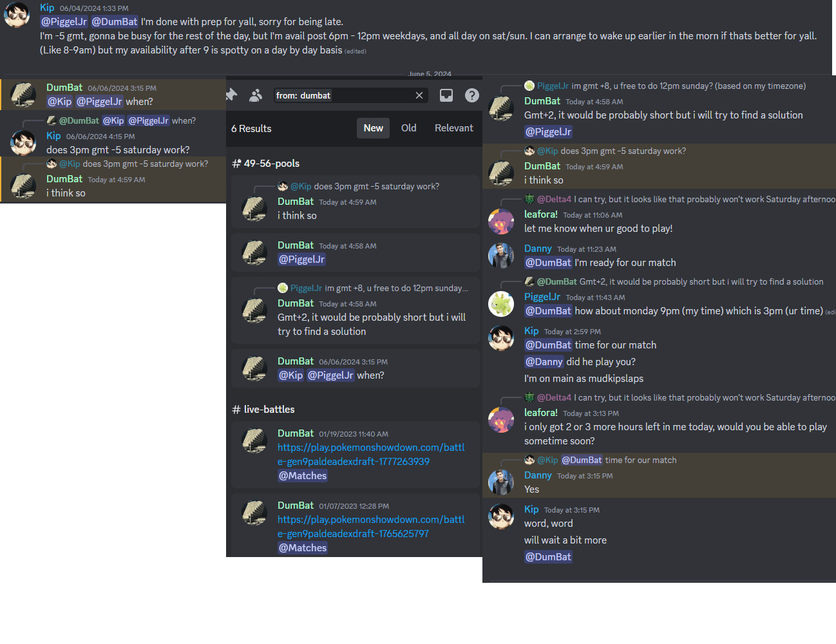Open the Help question mark icon
Viewport: 836px width, 644px height.
click(472, 95)
